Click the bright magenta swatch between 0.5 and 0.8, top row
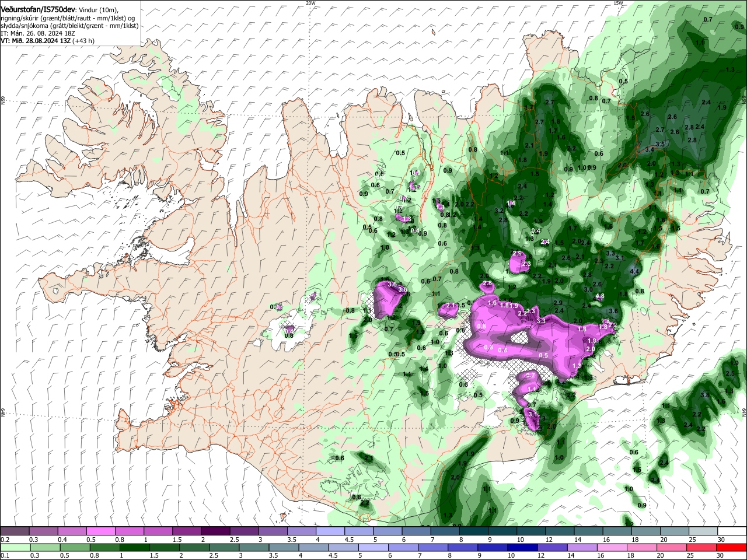Screen dimensions: 747x560 101,531
